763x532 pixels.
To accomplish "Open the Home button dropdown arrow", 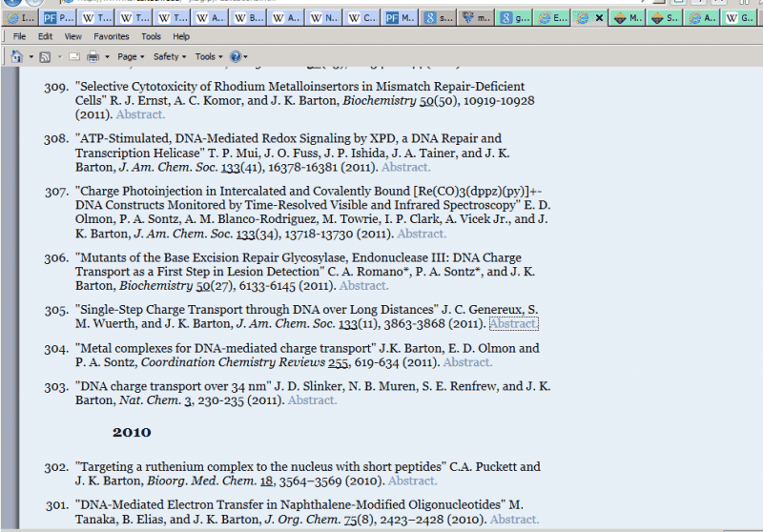I will point(31,57).
